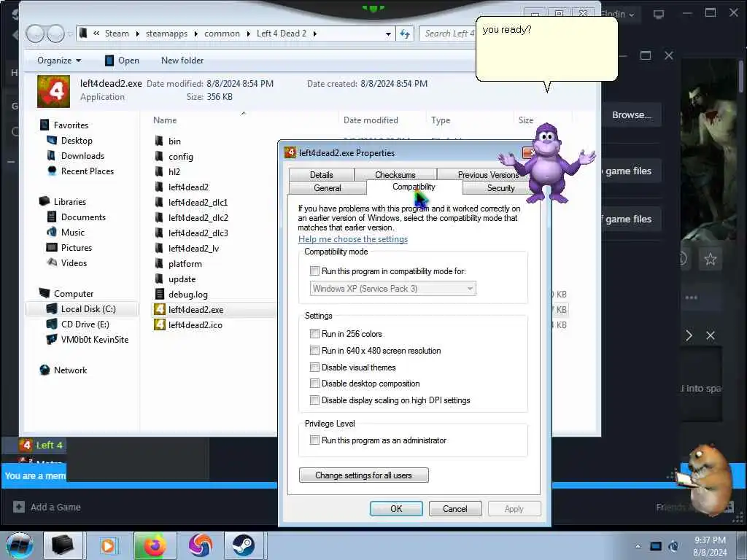This screenshot has width=747, height=560.
Task: Click the BonziBuddy purple gorilla character
Action: 547,163
